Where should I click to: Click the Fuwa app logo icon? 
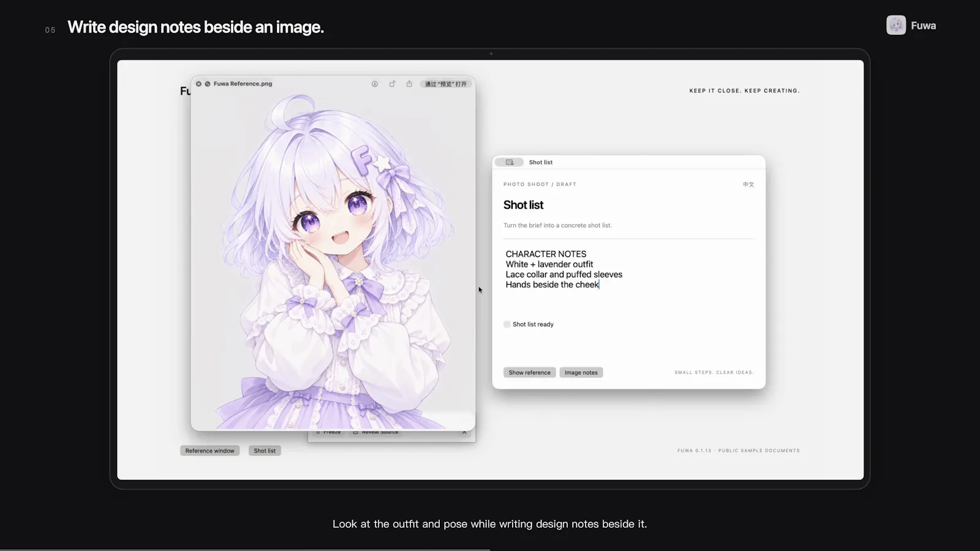896,25
